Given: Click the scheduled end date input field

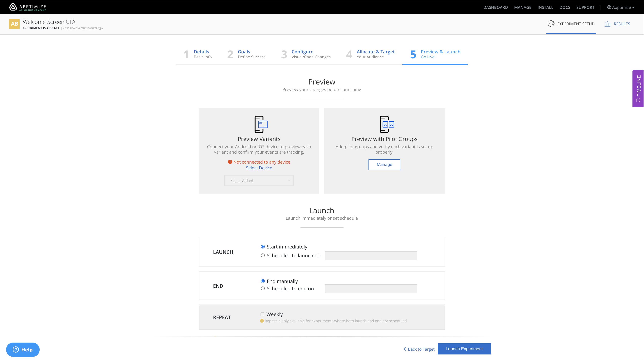Looking at the screenshot, I should [x=371, y=289].
